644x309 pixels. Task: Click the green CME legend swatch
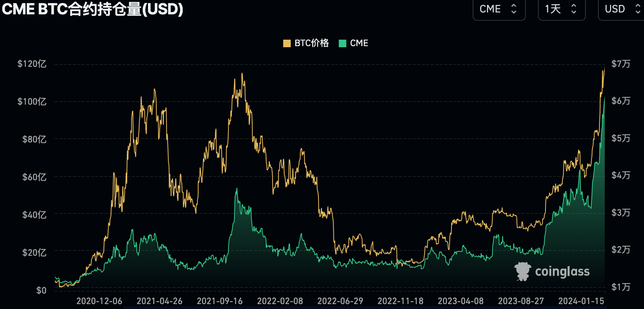click(342, 43)
